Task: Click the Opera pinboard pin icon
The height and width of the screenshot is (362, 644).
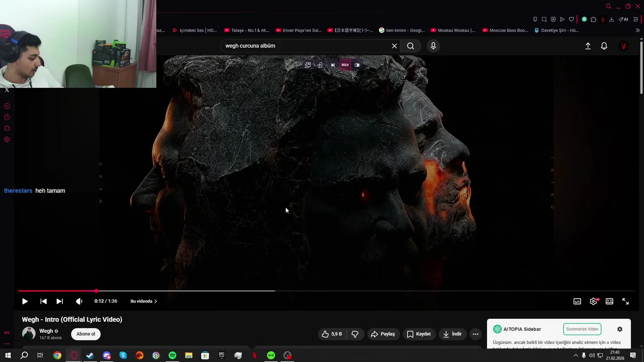Action: [535, 19]
